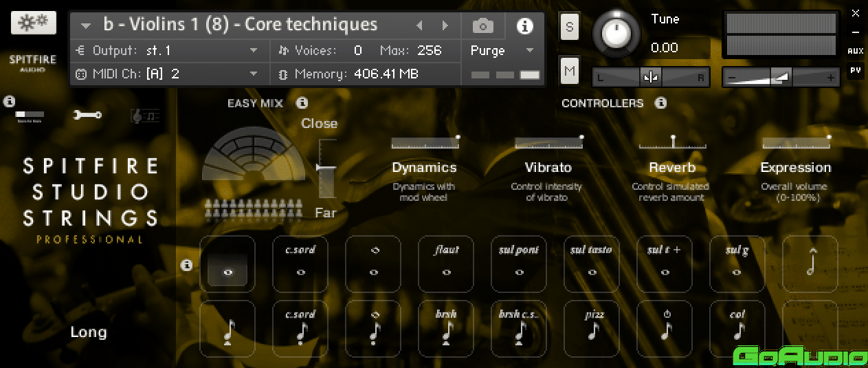Mute the instrument with M button
The height and width of the screenshot is (368, 868).
tap(569, 70)
